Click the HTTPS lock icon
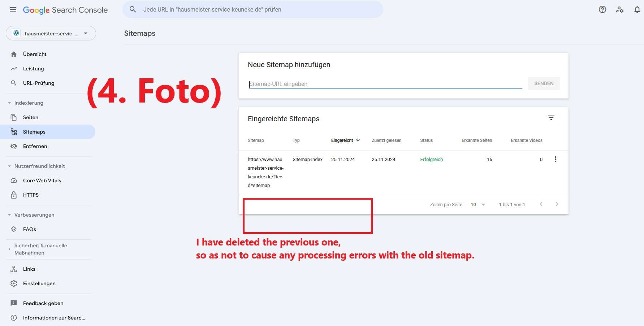The height and width of the screenshot is (326, 644). point(14,195)
